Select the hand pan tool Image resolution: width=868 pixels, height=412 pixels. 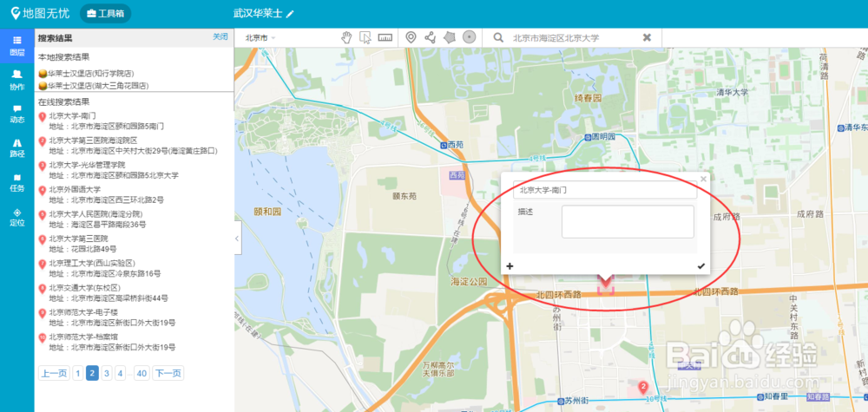click(346, 37)
